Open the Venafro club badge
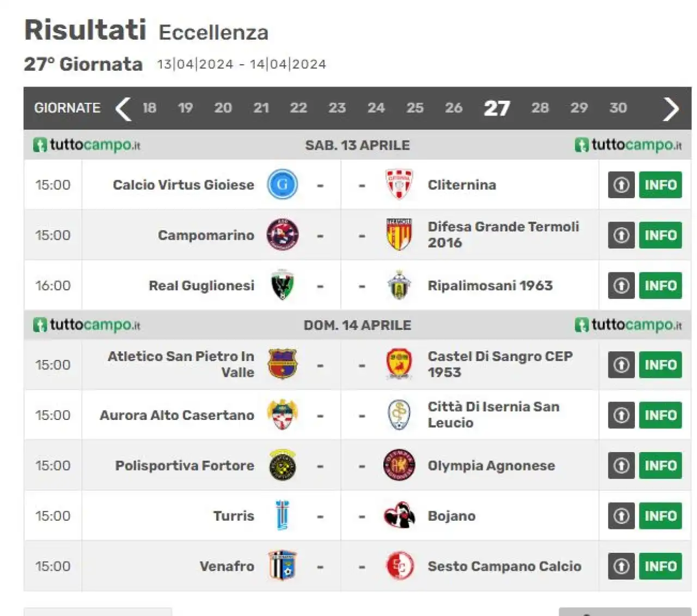Image resolution: width=697 pixels, height=616 pixels. pyautogui.click(x=282, y=565)
